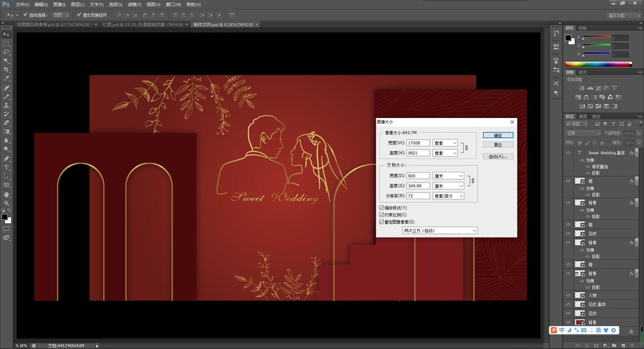Open document width unit dropdown

coord(449,176)
